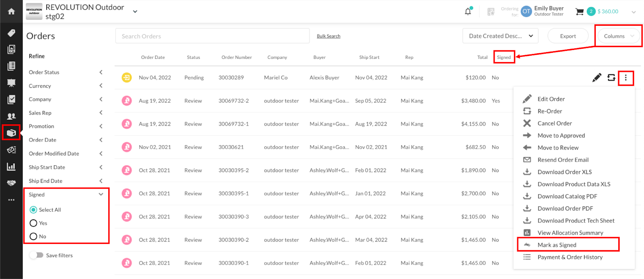Open the bar chart reports icon in sidebar

11,167
